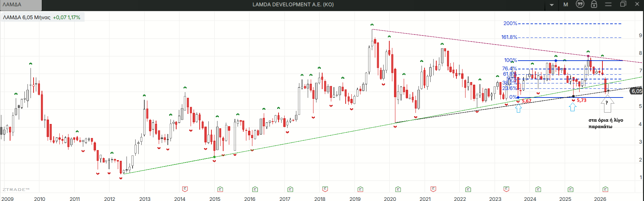Click the red E event marker at 2014
This screenshot has width=644, height=201.
coord(185,189)
